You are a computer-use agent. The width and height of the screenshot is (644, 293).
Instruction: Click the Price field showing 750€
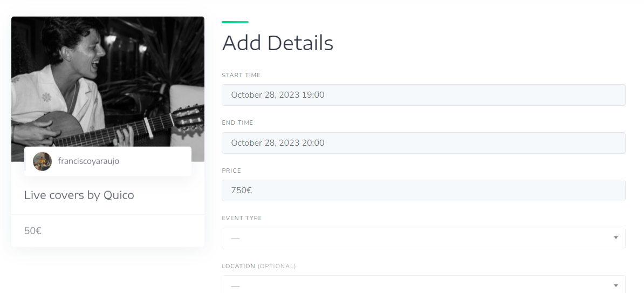[423, 190]
